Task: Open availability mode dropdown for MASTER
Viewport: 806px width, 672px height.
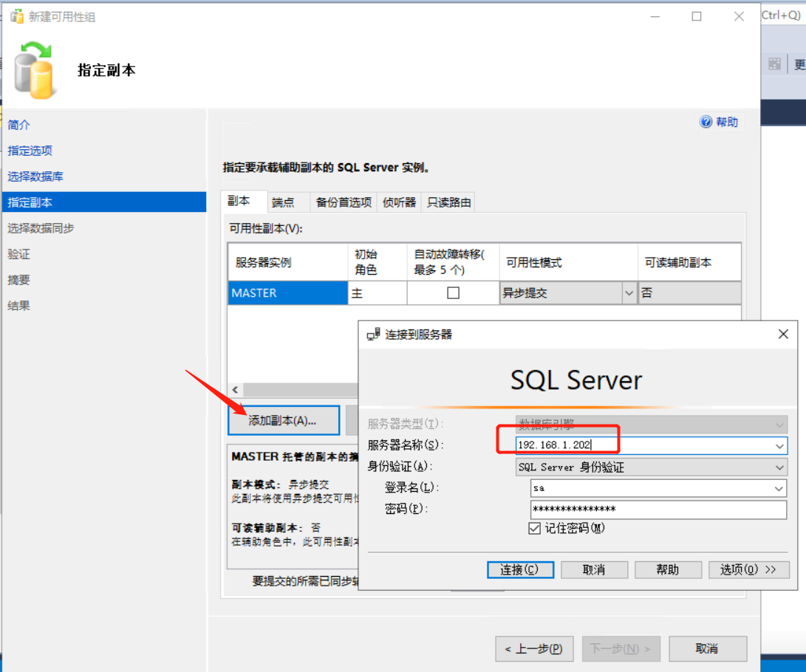Action: click(x=629, y=293)
